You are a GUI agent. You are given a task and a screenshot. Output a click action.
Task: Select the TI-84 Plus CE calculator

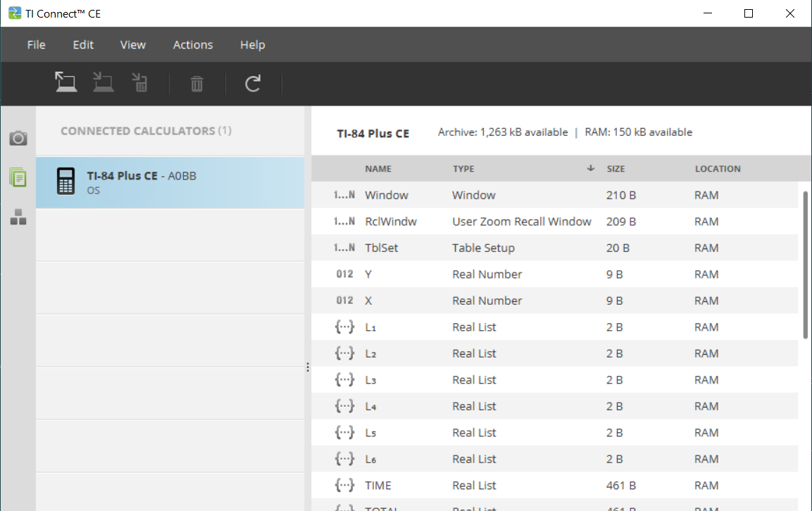[x=170, y=182]
